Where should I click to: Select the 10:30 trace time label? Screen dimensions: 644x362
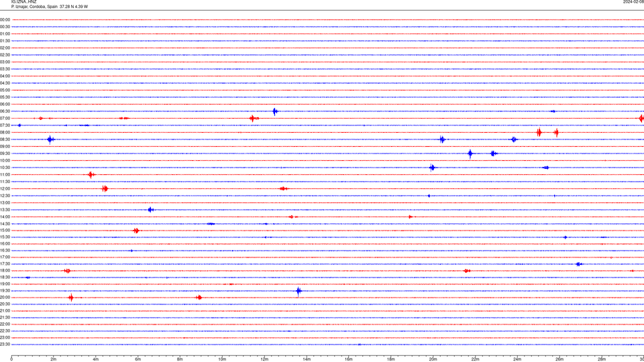point(5,168)
